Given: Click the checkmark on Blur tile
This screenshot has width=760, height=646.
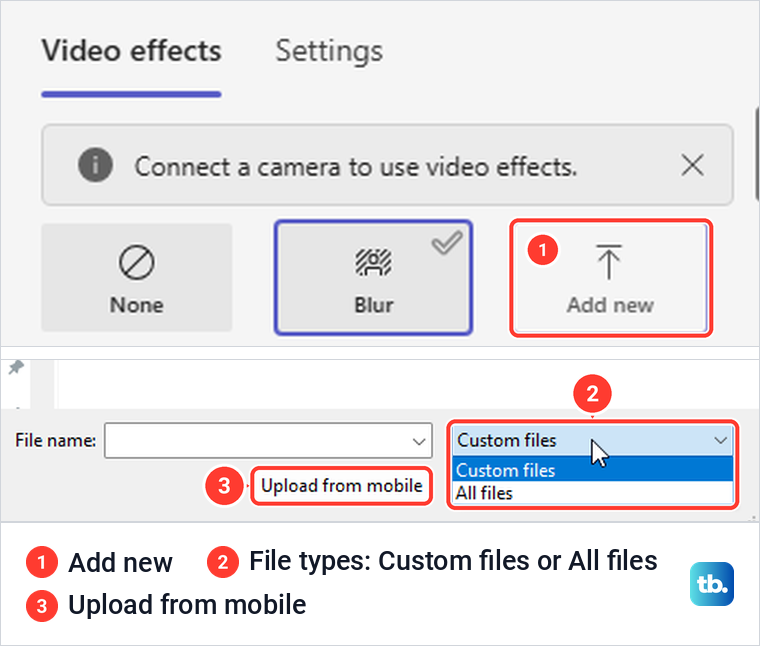Looking at the screenshot, I should 447,242.
